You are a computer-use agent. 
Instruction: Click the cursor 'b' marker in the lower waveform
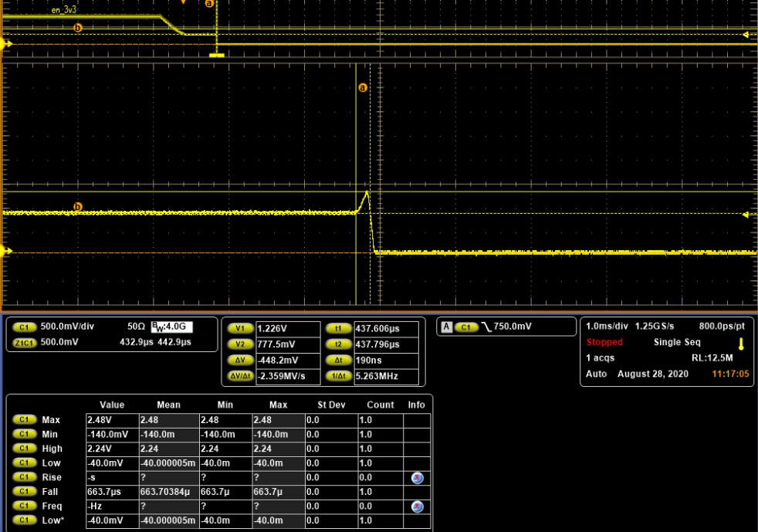(x=76, y=207)
